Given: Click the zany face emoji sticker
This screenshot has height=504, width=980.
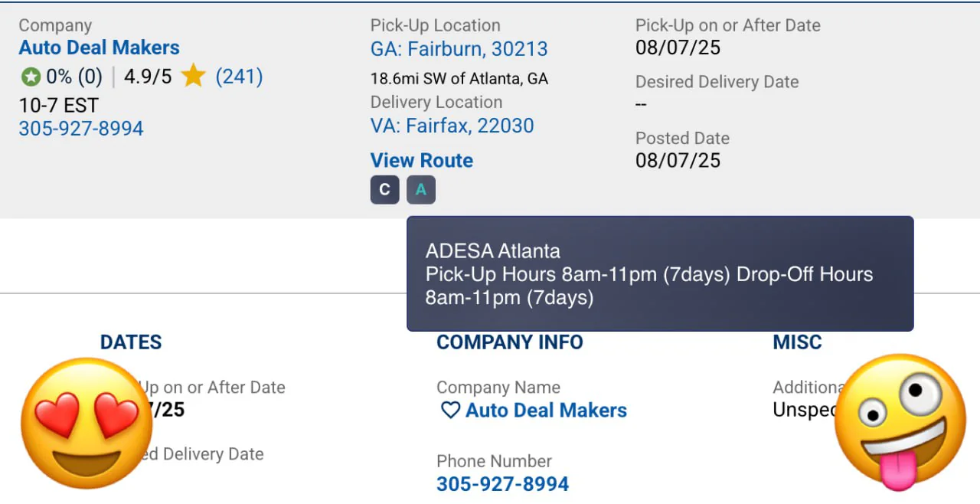Looking at the screenshot, I should [x=900, y=421].
